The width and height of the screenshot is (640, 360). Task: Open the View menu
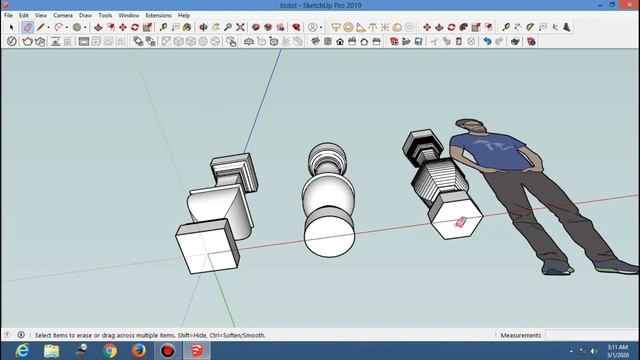click(40, 15)
